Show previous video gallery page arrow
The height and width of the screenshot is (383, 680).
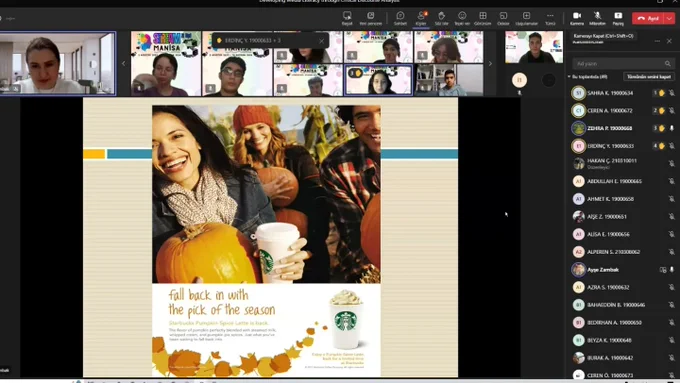click(x=124, y=63)
